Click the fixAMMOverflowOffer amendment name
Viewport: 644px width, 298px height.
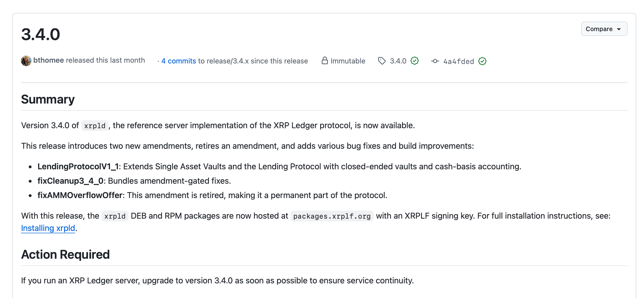(80, 195)
